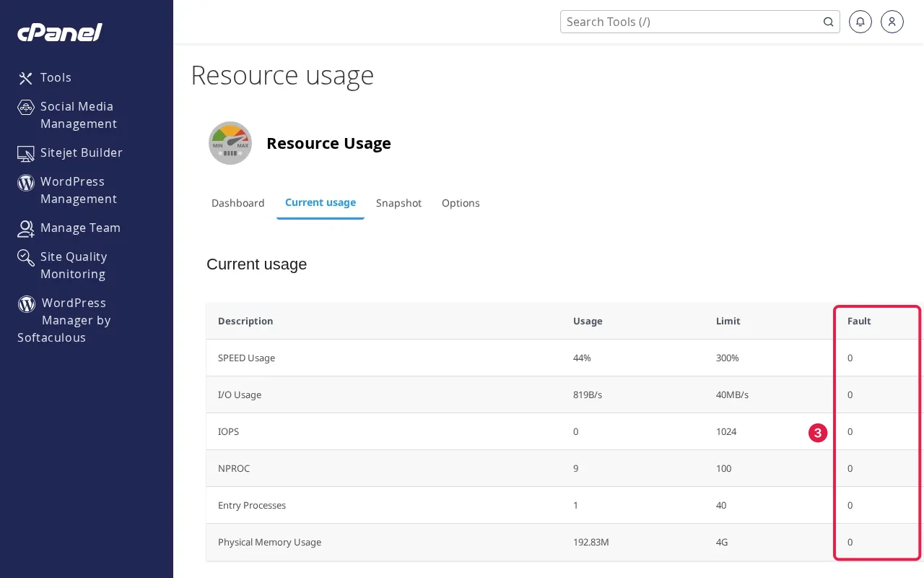Click the Resource usage page heading
This screenshot has width=924, height=578.
click(282, 75)
